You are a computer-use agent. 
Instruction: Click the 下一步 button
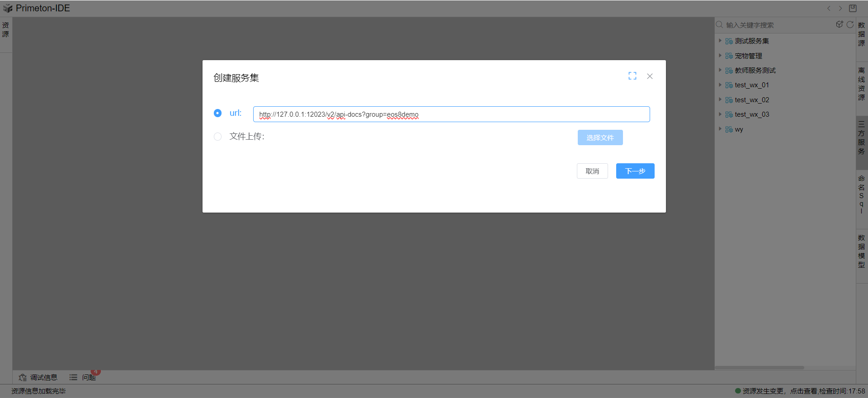635,171
